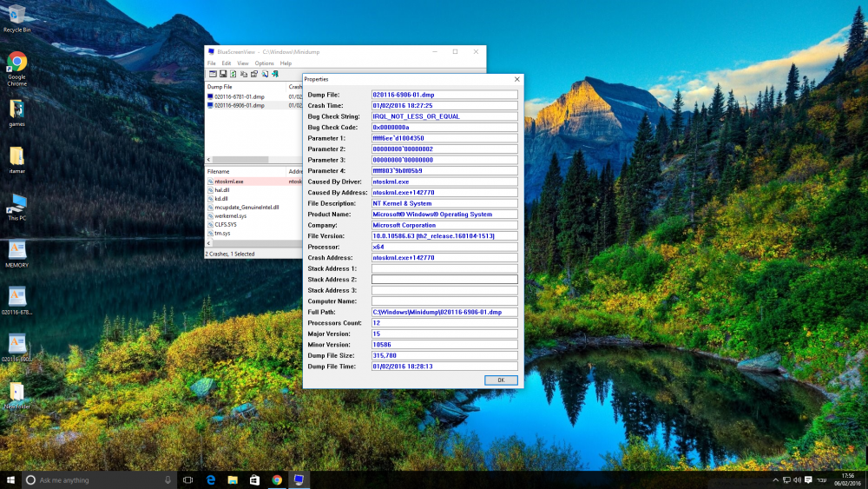Image resolution: width=868 pixels, height=489 pixels.
Task: Select the itamar folder on desktop
Action: [16, 160]
